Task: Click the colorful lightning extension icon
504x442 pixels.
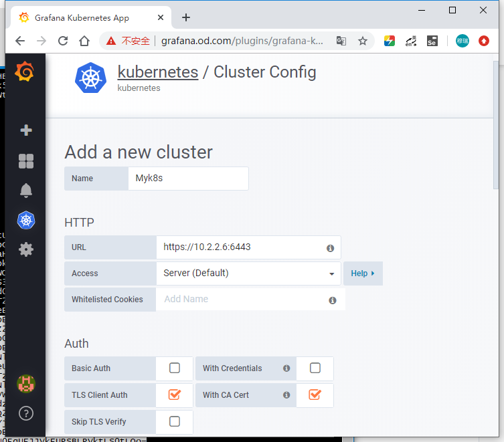Action: point(390,41)
